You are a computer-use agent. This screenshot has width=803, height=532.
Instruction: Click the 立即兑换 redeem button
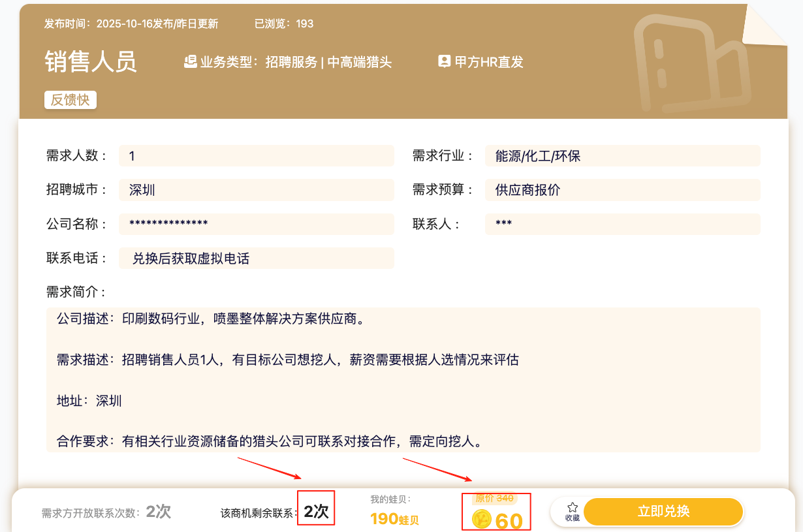pos(663,511)
